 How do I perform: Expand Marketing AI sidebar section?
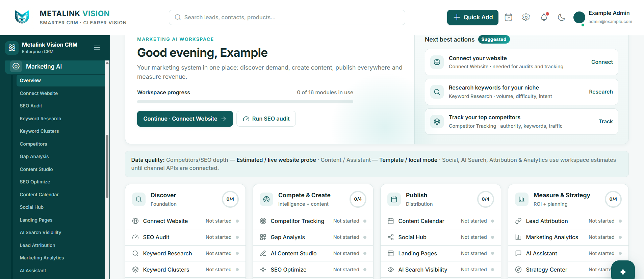55,67
